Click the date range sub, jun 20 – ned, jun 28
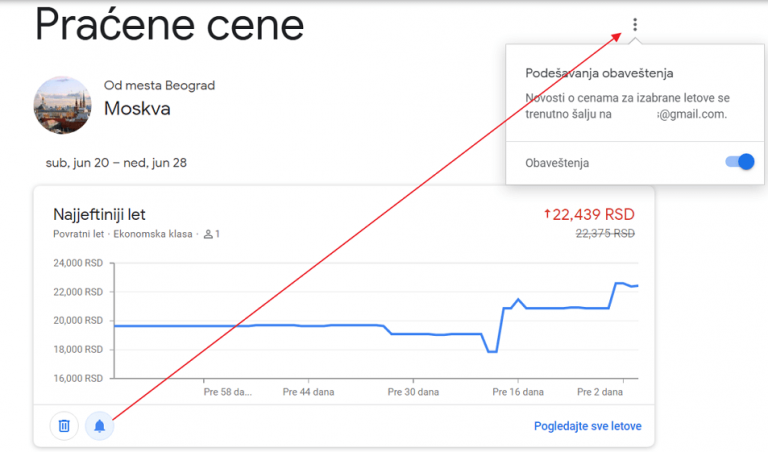 point(116,163)
